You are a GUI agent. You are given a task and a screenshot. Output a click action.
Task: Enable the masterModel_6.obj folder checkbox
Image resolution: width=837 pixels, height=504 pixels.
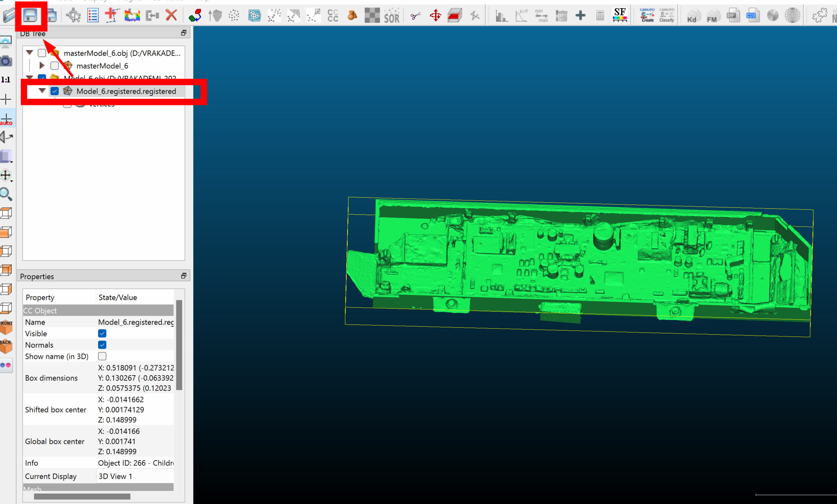click(42, 53)
